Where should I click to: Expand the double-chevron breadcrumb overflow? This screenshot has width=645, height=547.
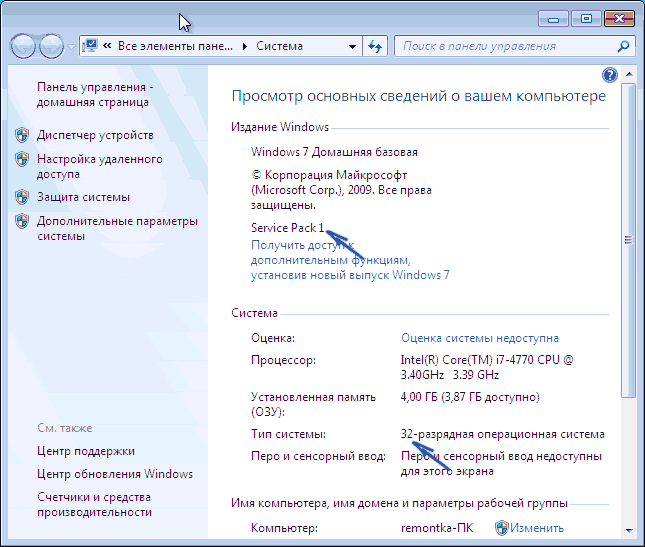107,46
